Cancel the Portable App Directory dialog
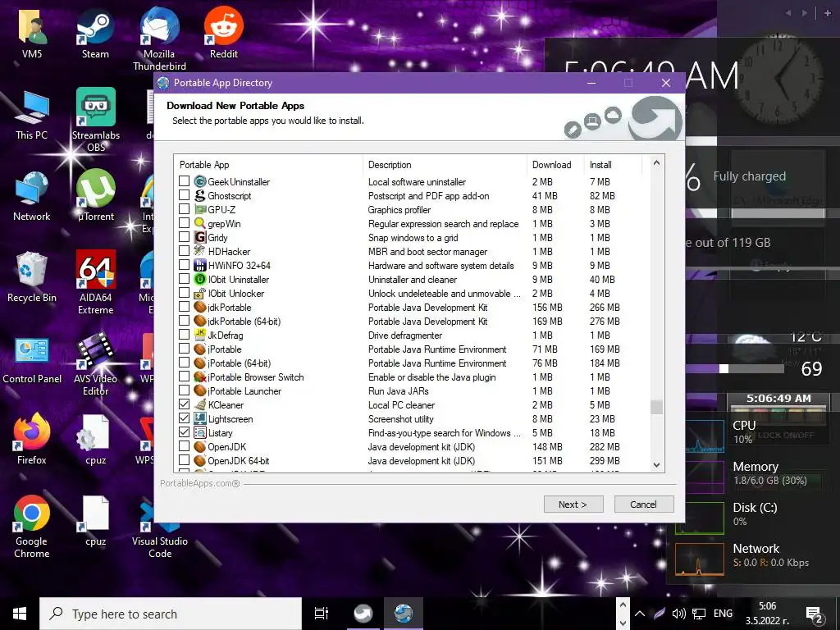 (644, 504)
